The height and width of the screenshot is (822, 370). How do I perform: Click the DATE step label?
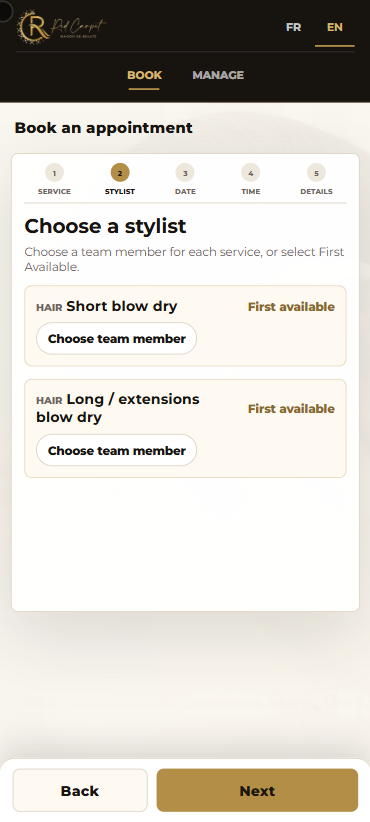click(x=185, y=192)
